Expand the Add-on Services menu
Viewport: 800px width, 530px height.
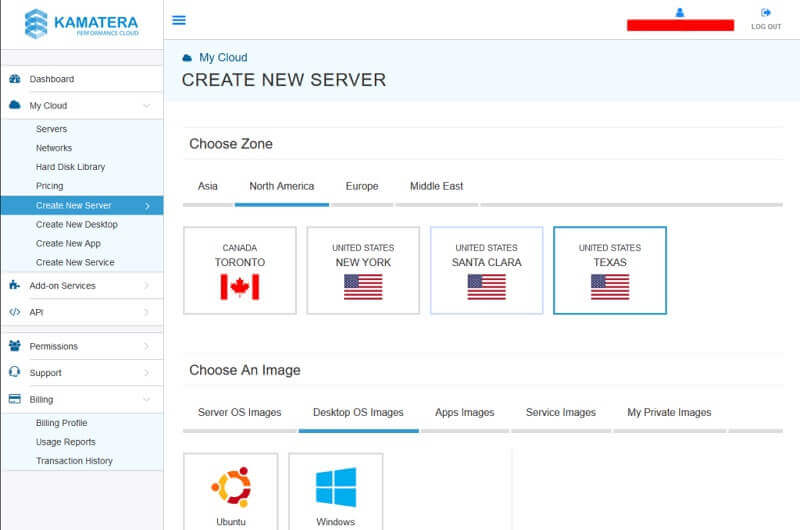[x=146, y=286]
